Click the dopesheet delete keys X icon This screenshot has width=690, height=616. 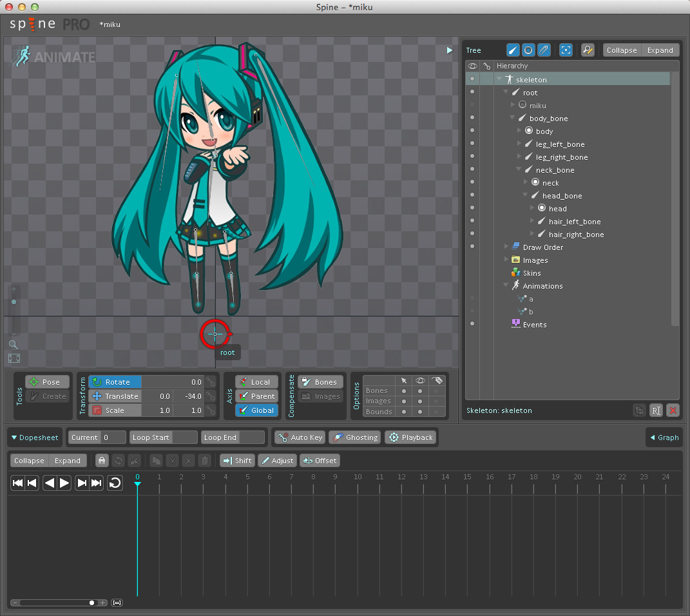188,461
